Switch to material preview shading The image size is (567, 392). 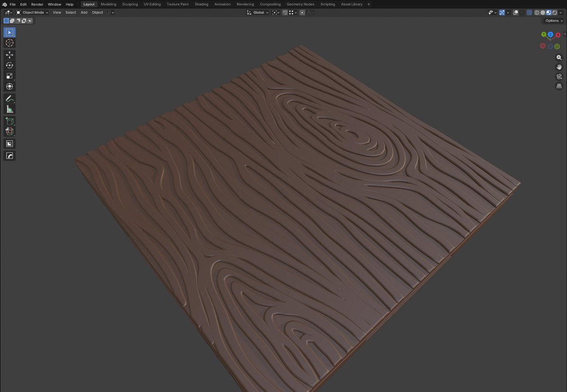click(549, 12)
